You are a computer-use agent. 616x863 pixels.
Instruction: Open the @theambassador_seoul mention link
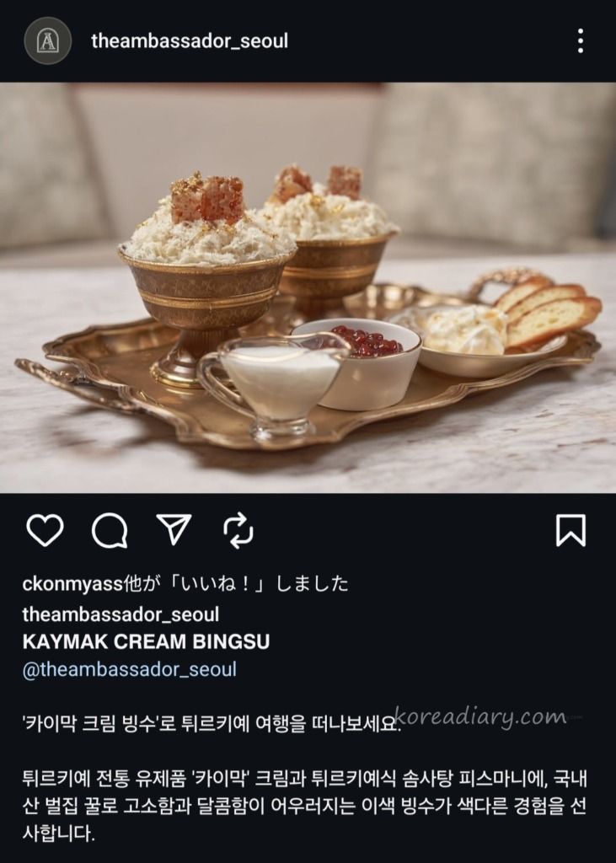click(x=130, y=669)
